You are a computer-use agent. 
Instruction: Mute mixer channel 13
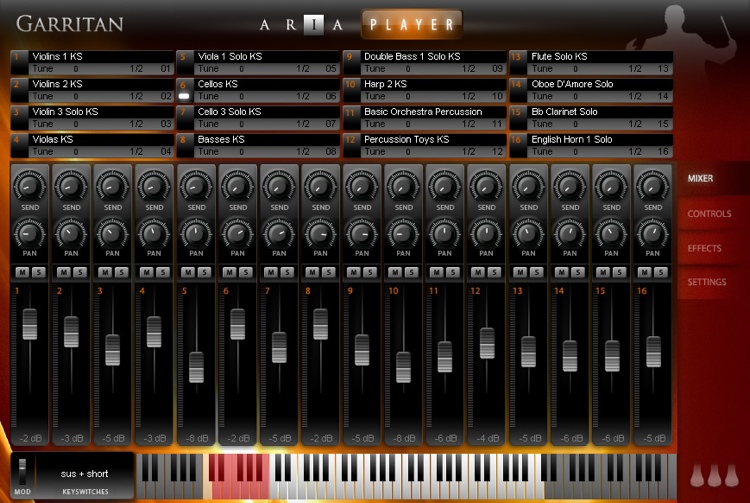pos(520,272)
